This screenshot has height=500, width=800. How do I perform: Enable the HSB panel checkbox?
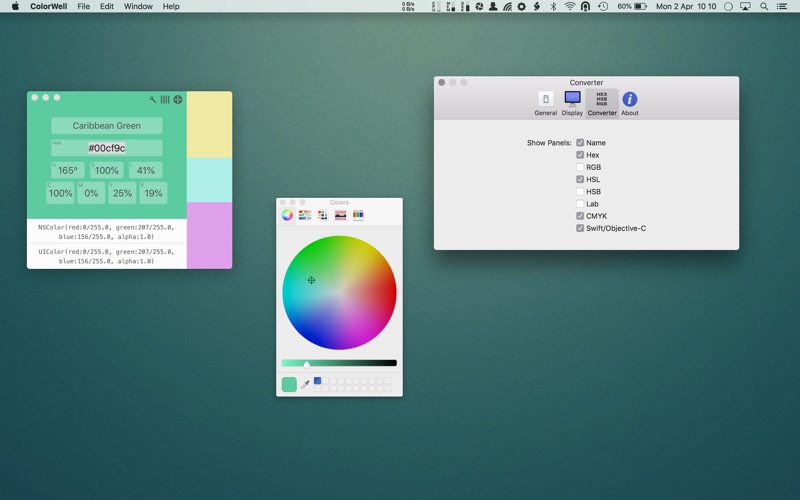tap(580, 191)
